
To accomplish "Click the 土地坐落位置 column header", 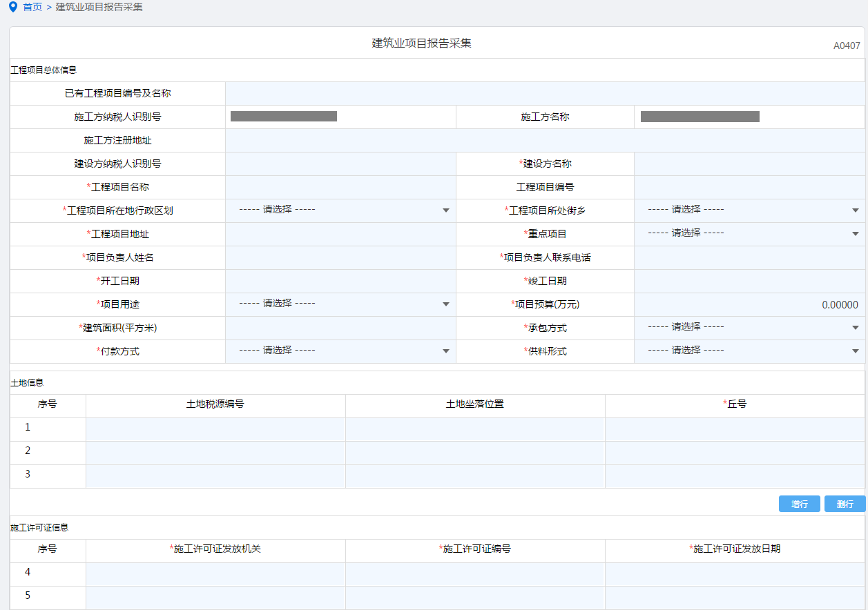I will click(x=475, y=404).
